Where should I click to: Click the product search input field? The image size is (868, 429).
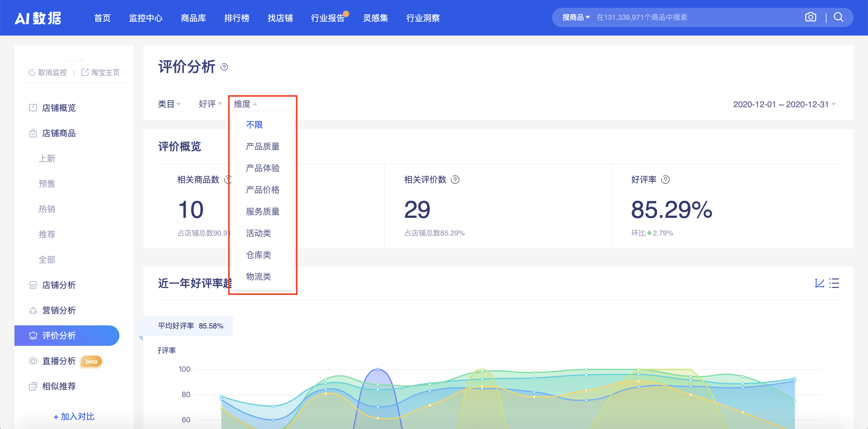pyautogui.click(x=696, y=17)
